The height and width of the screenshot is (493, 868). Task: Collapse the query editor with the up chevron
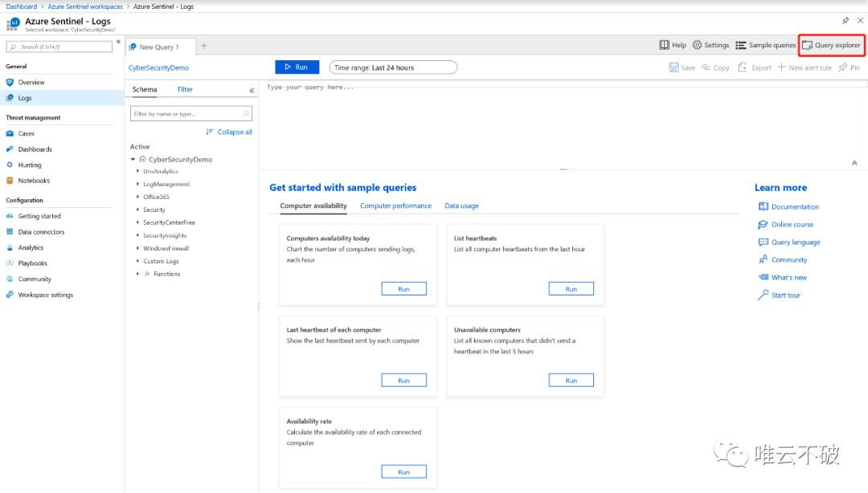pos(854,163)
